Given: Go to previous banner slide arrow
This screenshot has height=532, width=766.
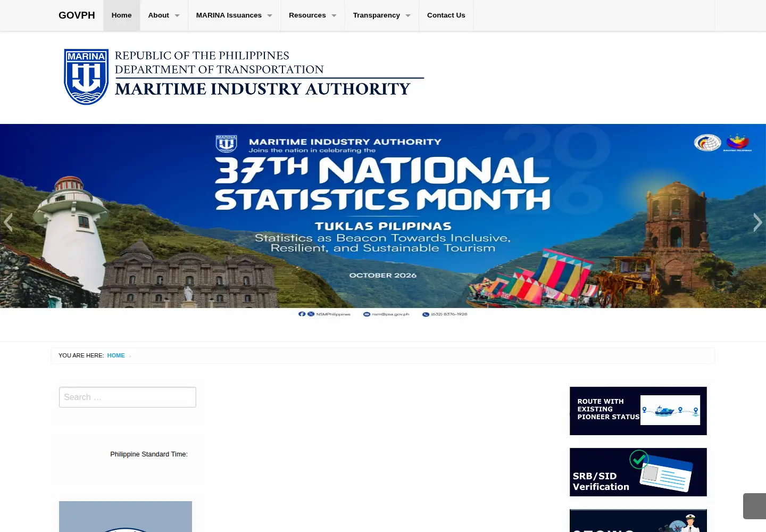Looking at the screenshot, I should pos(8,222).
